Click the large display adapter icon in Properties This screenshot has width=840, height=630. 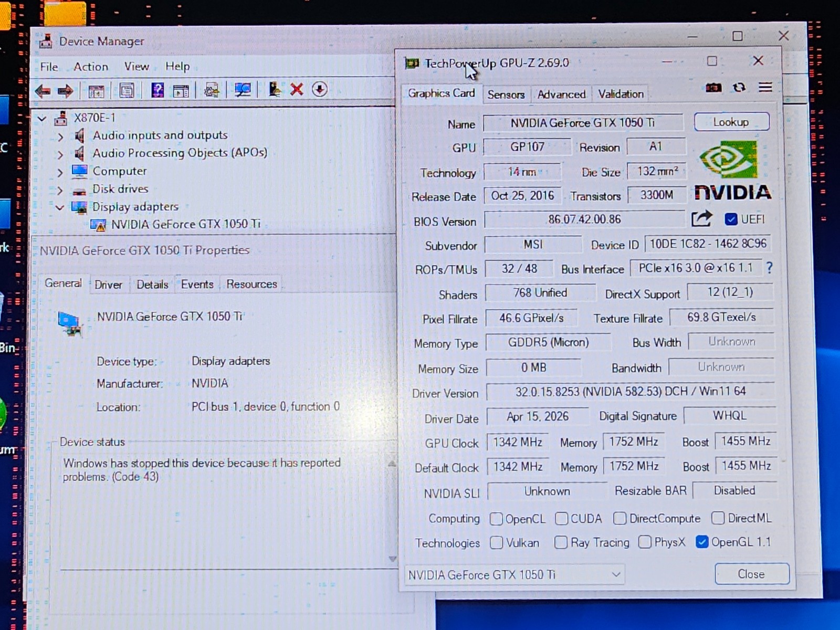pyautogui.click(x=70, y=323)
